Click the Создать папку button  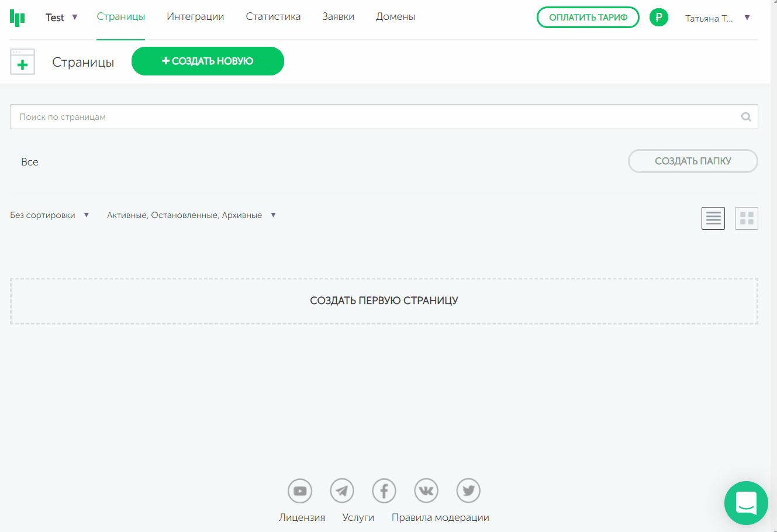[x=693, y=161]
